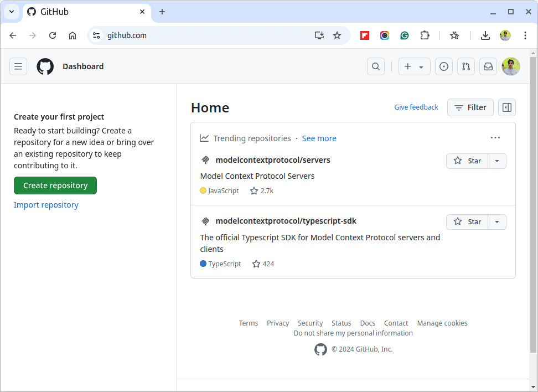Open the trending repositories three-dot menu
Viewport: 538px width, 392px height.
pyautogui.click(x=495, y=138)
